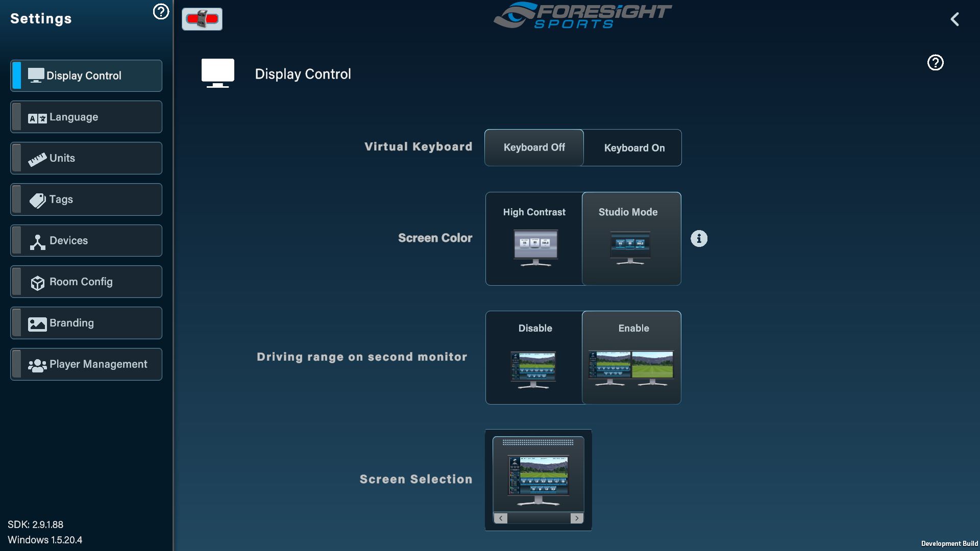980x551 pixels.
Task: Click the launch monitor device icon
Action: point(202,19)
